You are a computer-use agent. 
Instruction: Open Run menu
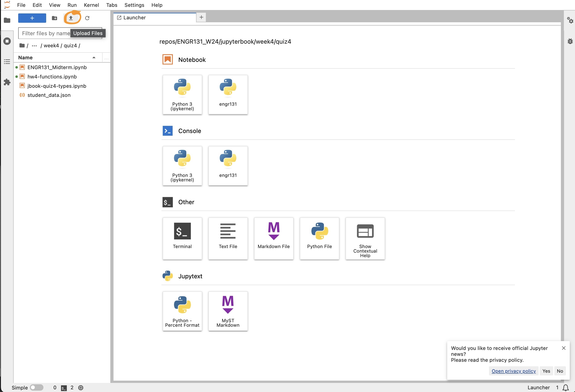point(72,5)
